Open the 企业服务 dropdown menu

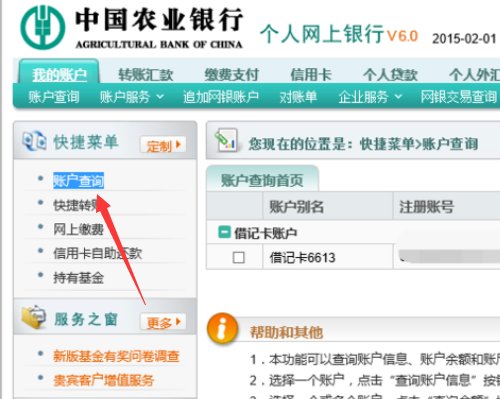[370, 97]
